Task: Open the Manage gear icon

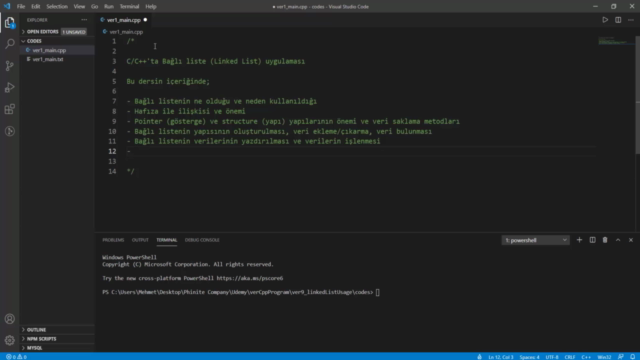Action: pos(9,340)
